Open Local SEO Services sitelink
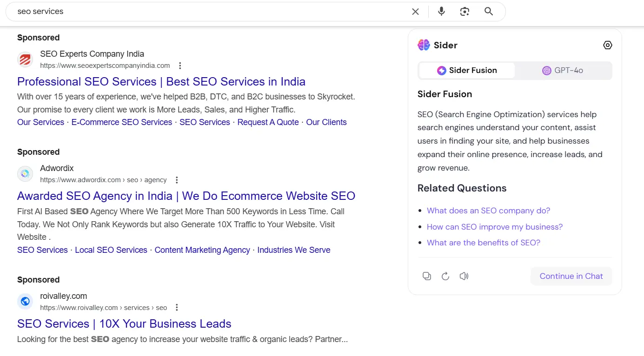Viewport: 644px width, 356px height. pos(111,250)
